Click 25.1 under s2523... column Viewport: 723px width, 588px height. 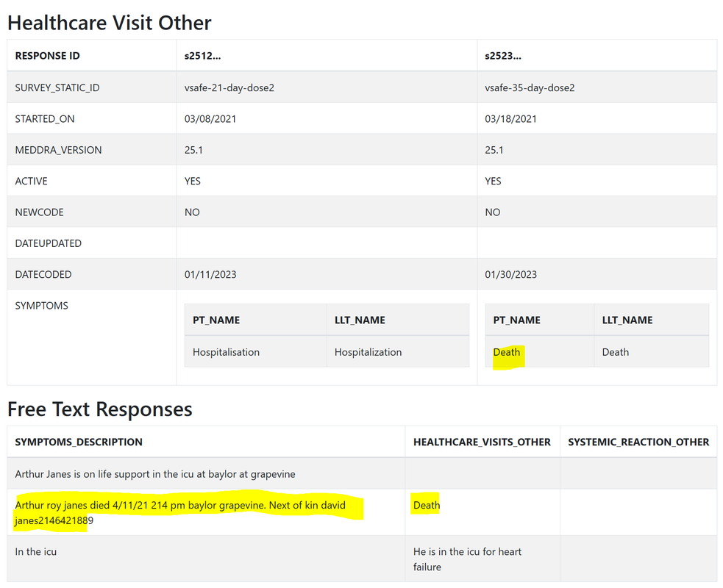click(x=494, y=150)
